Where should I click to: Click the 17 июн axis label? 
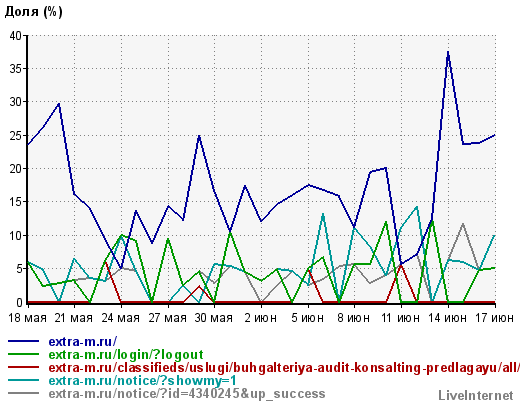tap(494, 318)
